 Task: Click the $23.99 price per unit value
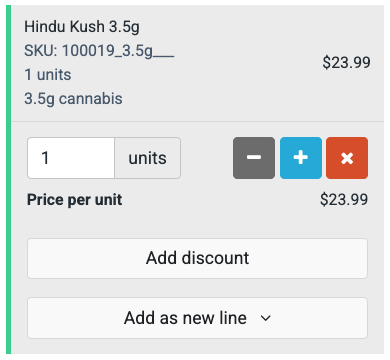[344, 200]
